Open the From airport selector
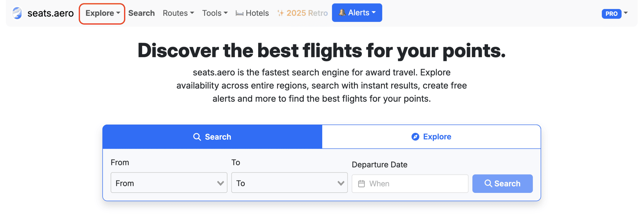 pos(169,183)
